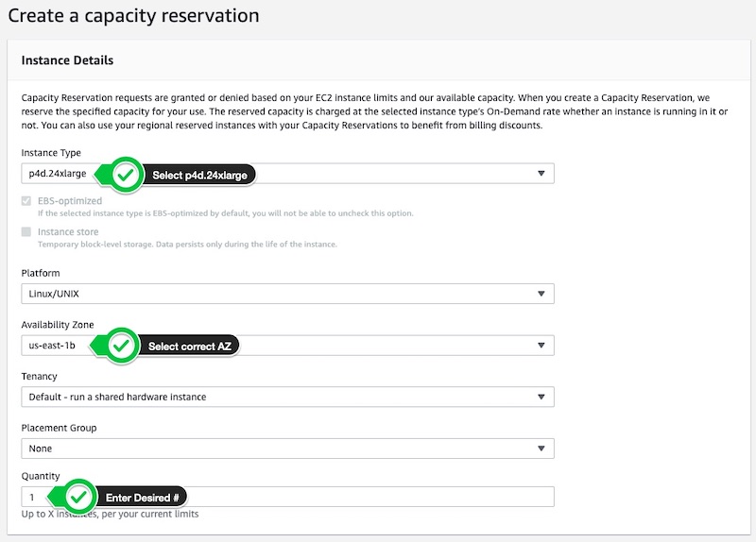Click the green checkmark beside us-east-1b

[x=120, y=347]
